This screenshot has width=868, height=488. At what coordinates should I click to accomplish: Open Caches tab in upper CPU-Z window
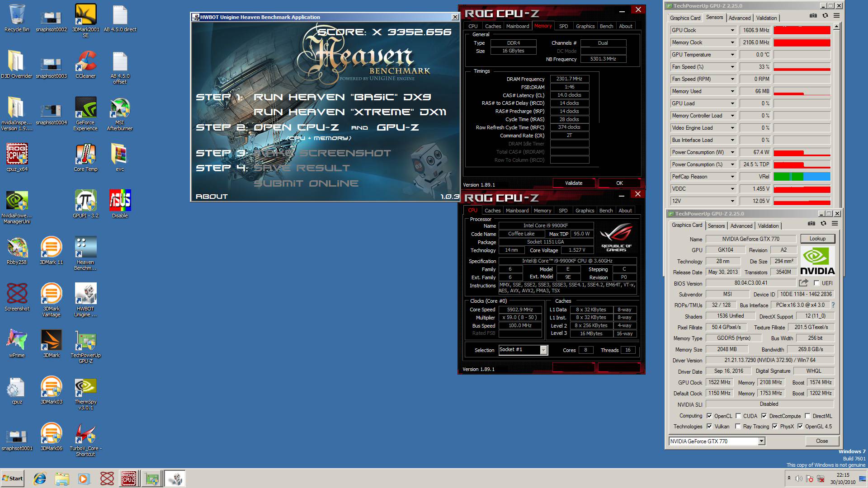[493, 26]
